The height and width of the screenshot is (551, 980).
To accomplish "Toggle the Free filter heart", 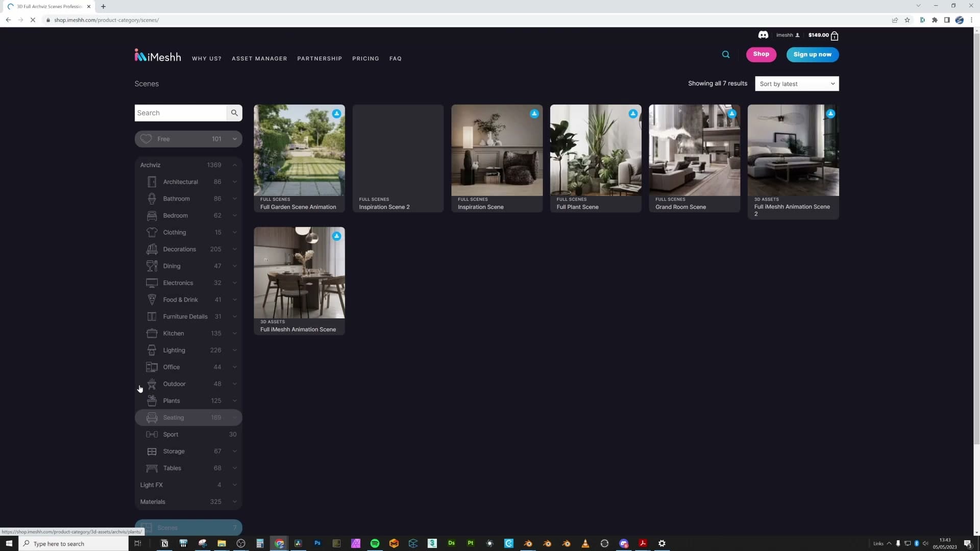I will click(x=146, y=139).
